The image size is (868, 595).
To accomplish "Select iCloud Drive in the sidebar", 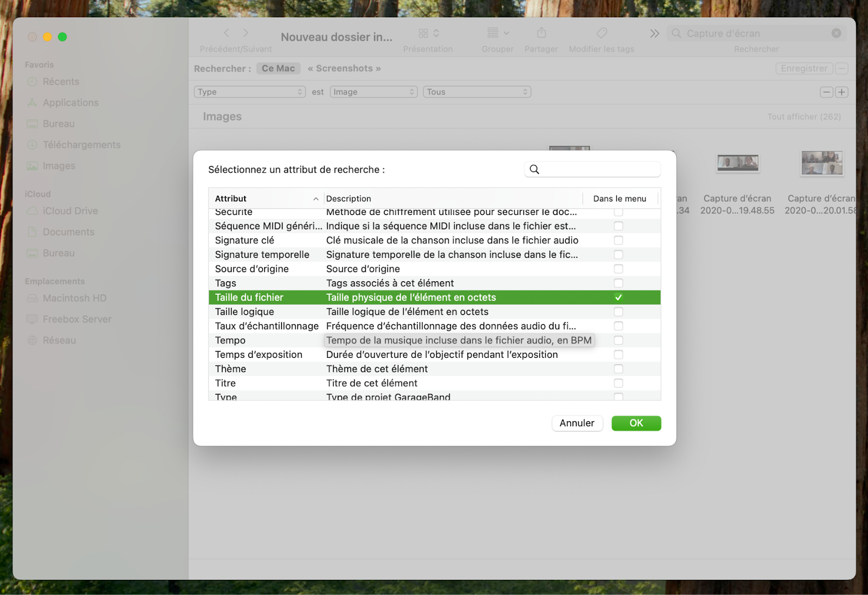I will (69, 211).
